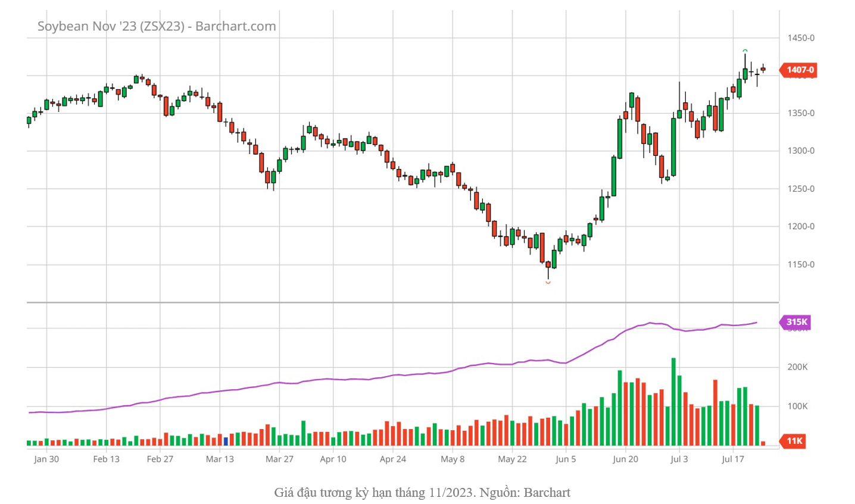Screen dimensions: 855x504
Task: Click the Jun 20 date label
Action: tap(626, 459)
